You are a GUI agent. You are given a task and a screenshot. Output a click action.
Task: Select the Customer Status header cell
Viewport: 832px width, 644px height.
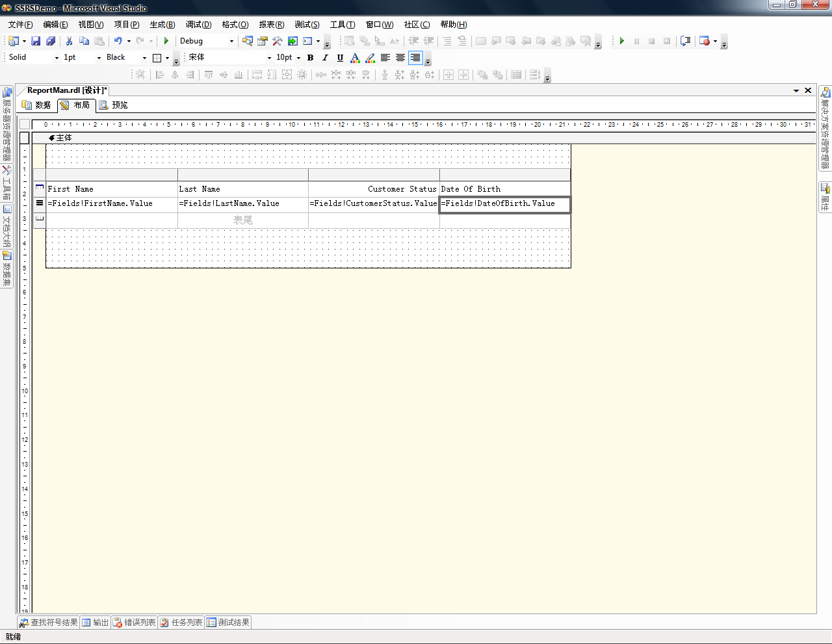pyautogui.click(x=374, y=189)
